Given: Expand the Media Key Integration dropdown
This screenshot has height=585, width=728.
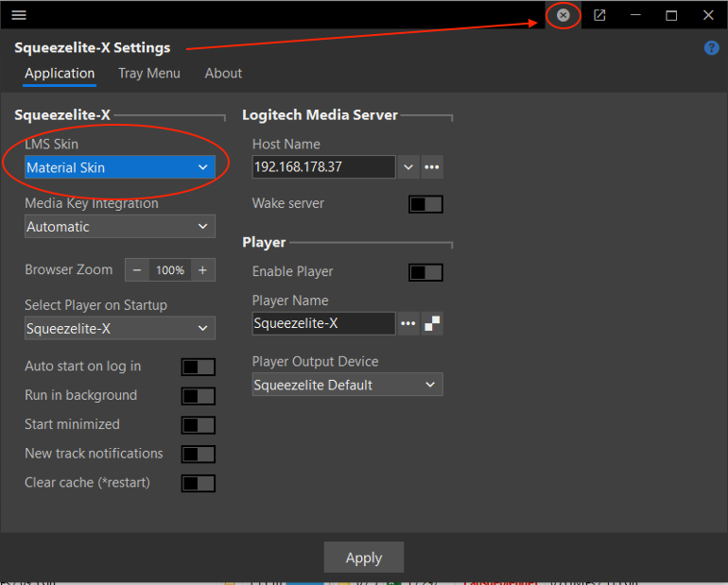Looking at the screenshot, I should [120, 227].
